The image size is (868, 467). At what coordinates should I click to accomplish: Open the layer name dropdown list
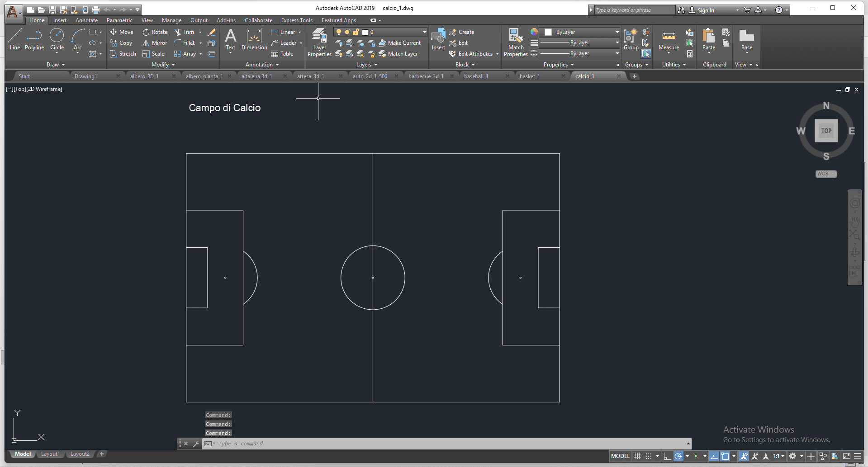click(424, 32)
